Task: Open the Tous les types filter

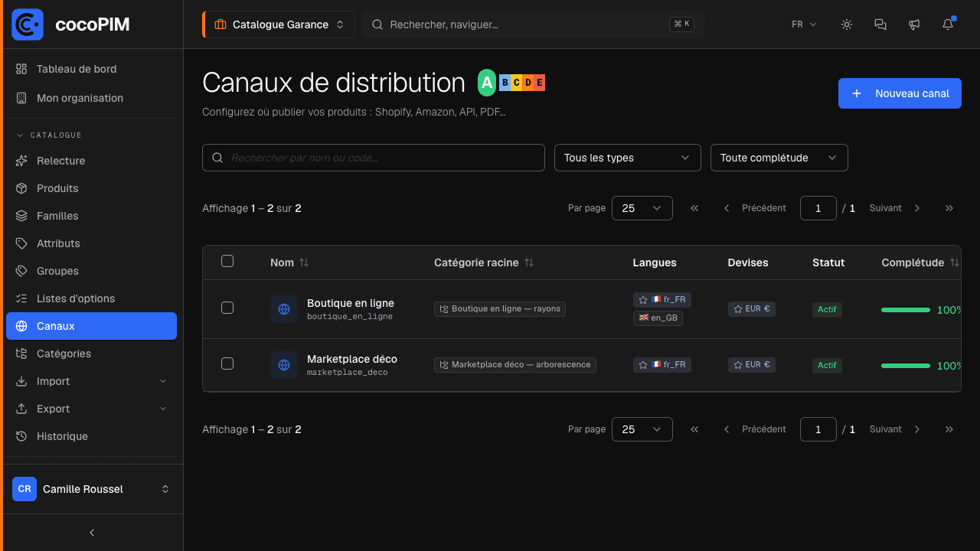Action: click(x=628, y=158)
